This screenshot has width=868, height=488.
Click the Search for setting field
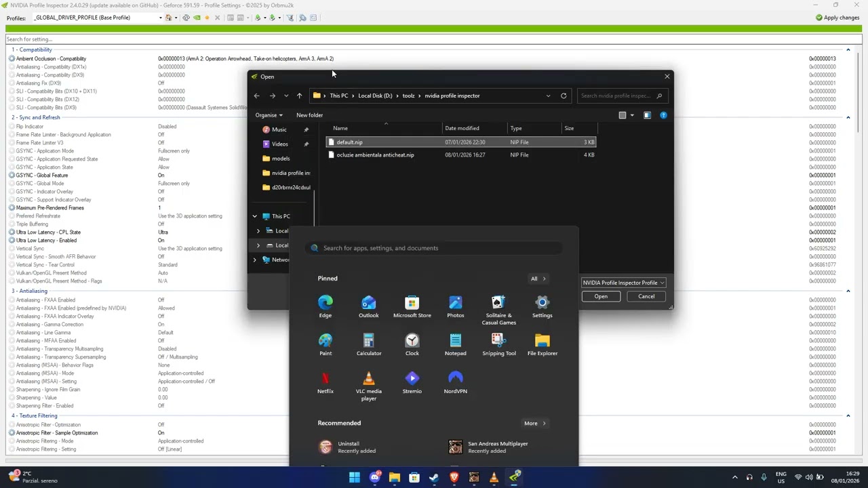pos(434,39)
